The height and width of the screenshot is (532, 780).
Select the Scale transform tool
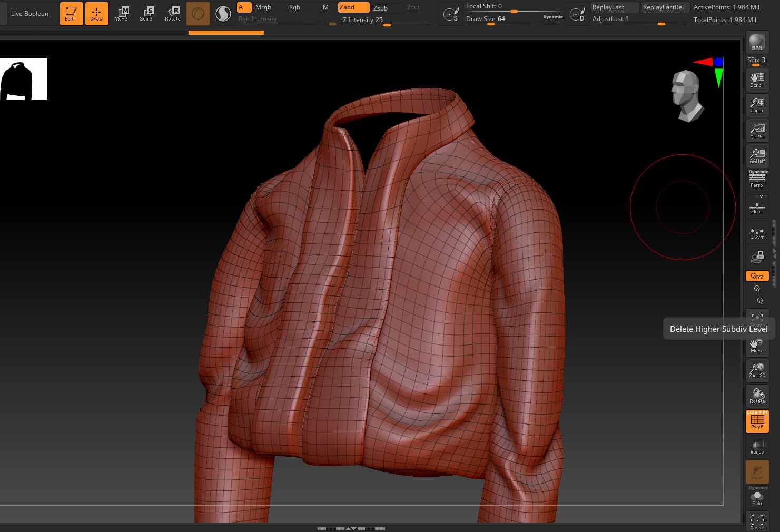[146, 14]
